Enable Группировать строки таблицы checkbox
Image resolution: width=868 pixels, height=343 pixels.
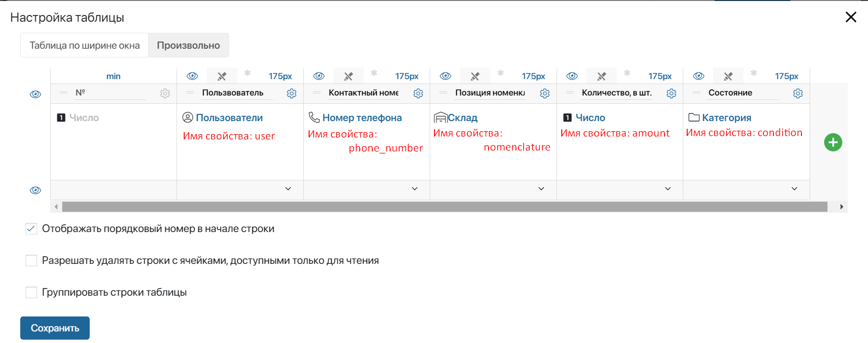pos(31,292)
